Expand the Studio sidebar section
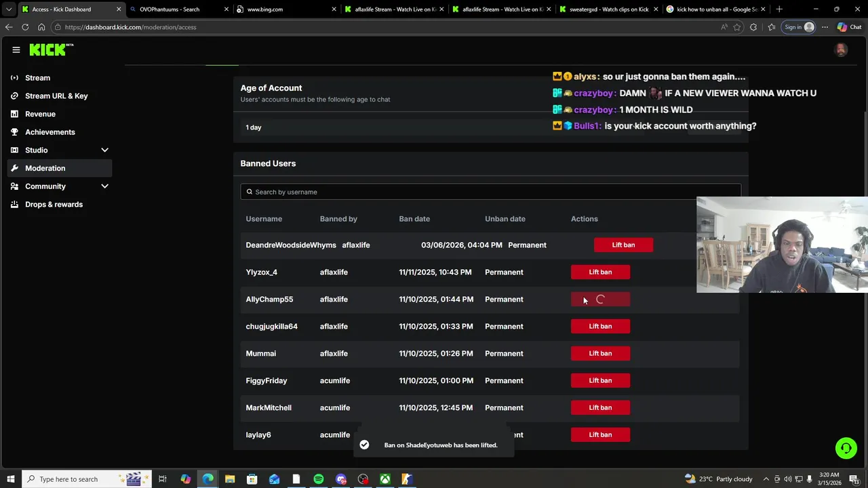The height and width of the screenshot is (488, 868). click(104, 150)
